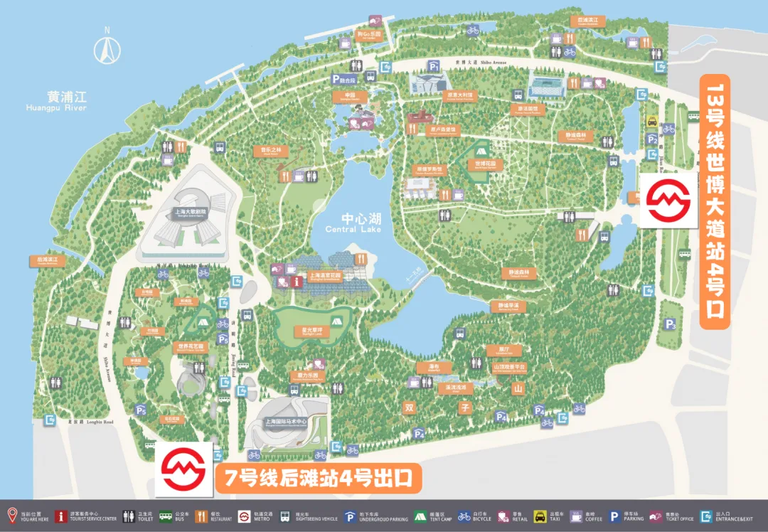
Task: Select the P2 parking icon below the taxi
Action: click(653, 139)
